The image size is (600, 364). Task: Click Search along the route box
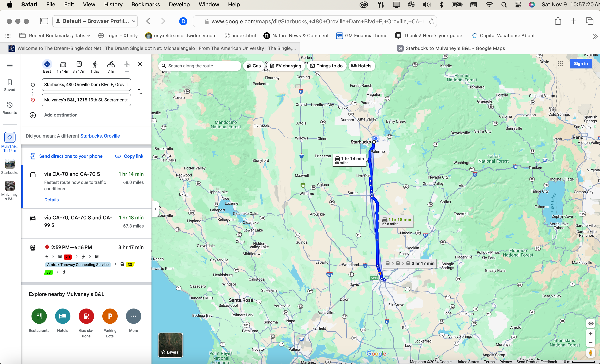click(x=200, y=66)
